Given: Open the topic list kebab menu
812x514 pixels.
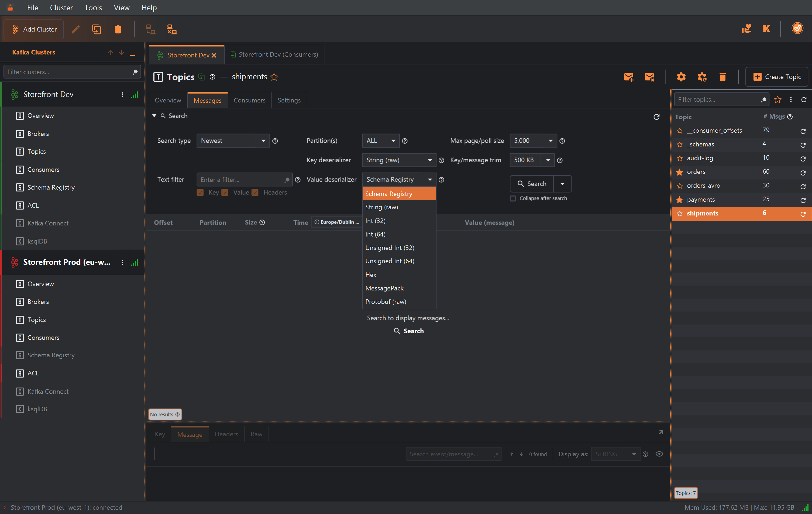Looking at the screenshot, I should click(791, 100).
